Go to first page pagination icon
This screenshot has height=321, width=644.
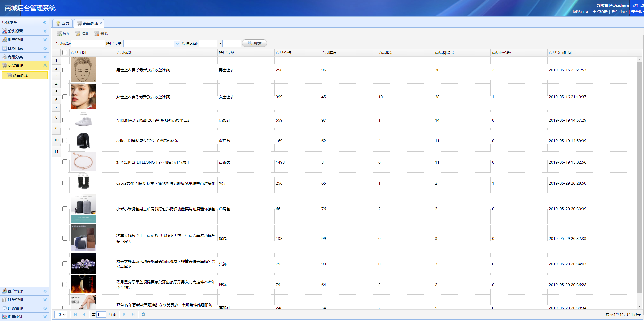pyautogui.click(x=75, y=314)
